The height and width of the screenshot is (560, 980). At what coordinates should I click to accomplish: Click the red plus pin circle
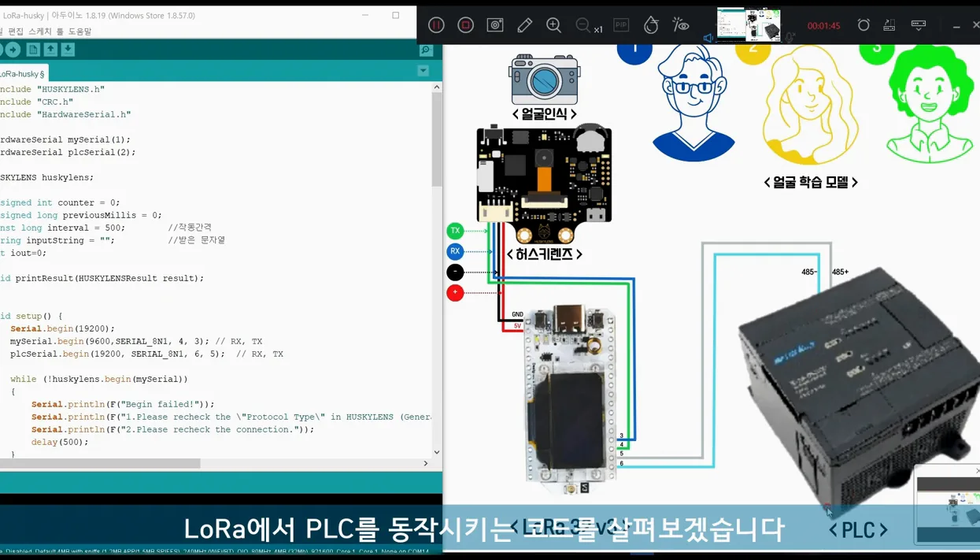point(455,292)
